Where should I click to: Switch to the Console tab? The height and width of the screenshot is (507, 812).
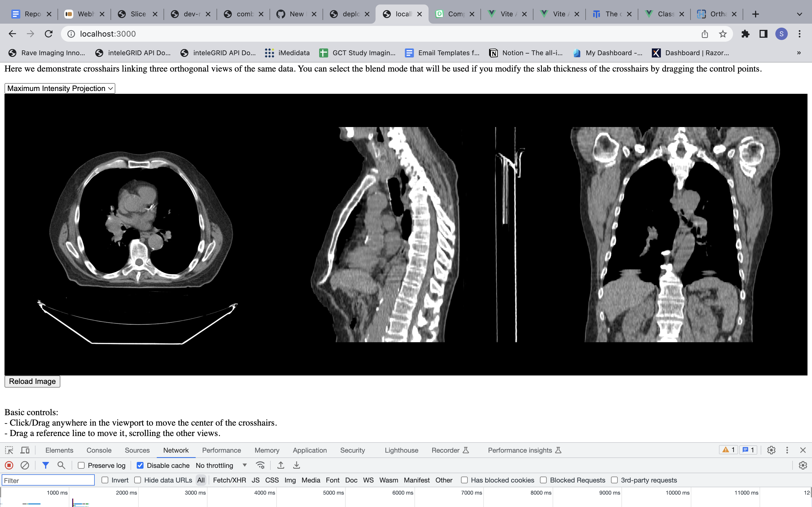[98, 450]
